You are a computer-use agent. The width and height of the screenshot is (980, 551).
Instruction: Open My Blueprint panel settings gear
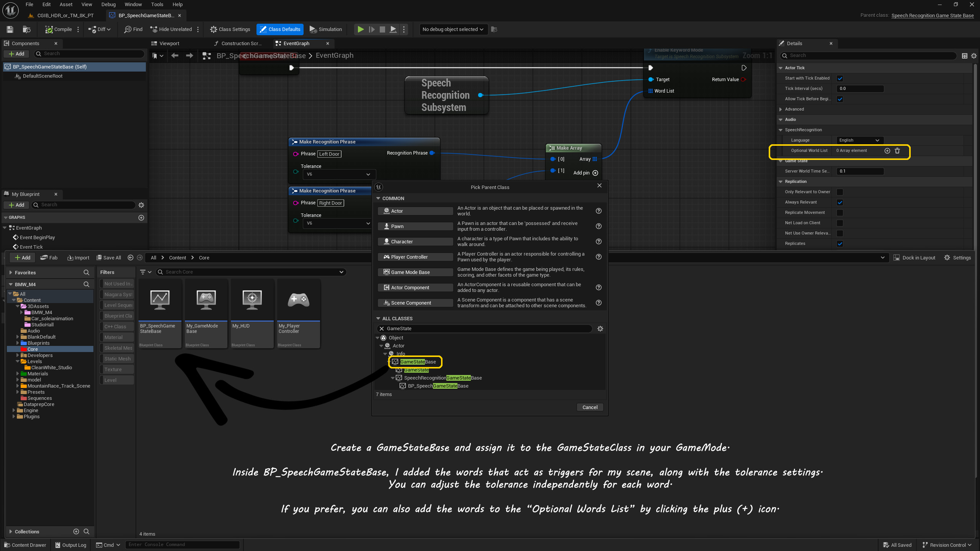pos(141,205)
